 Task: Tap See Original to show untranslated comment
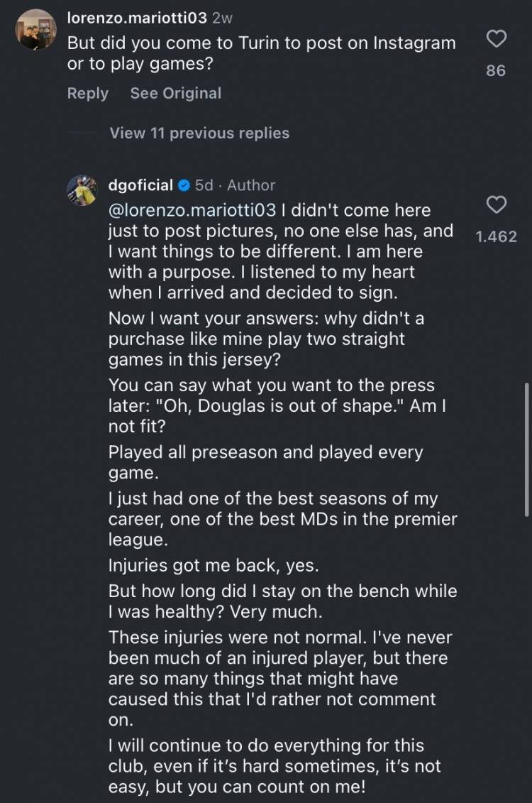coord(175,93)
